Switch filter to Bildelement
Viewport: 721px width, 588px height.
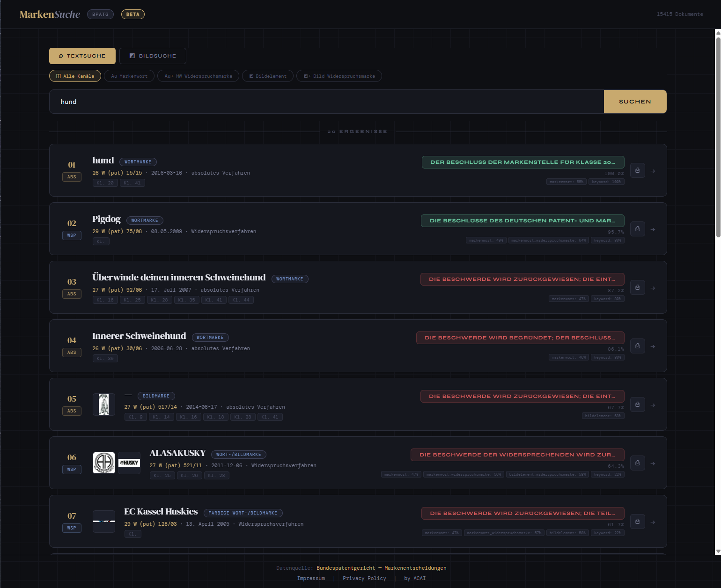pos(268,76)
